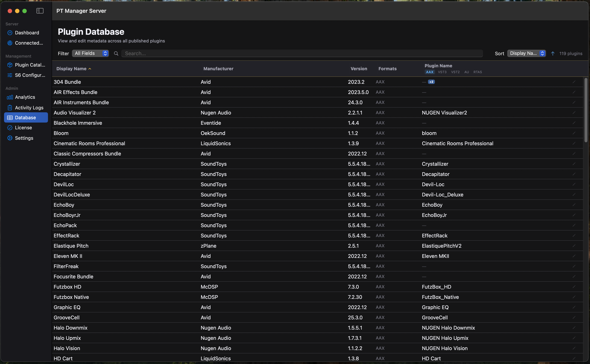
Task: Click the Settings gear icon in sidebar
Action: (x=10, y=138)
